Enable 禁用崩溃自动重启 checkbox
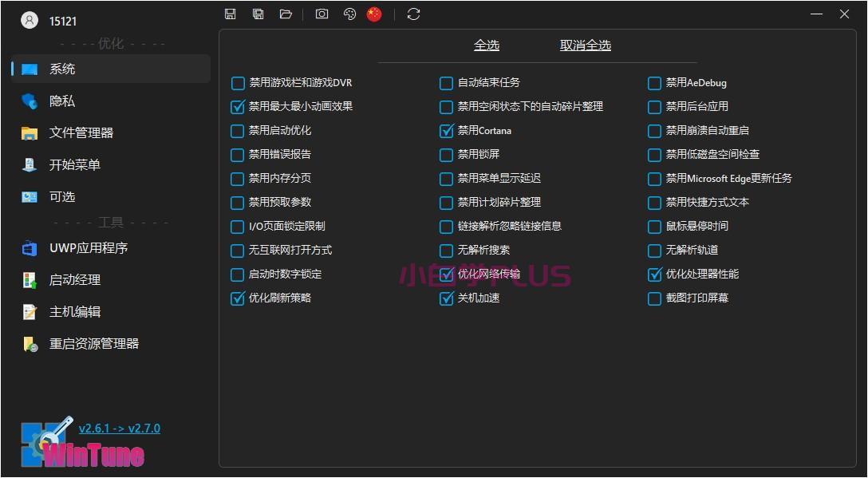 pos(654,131)
